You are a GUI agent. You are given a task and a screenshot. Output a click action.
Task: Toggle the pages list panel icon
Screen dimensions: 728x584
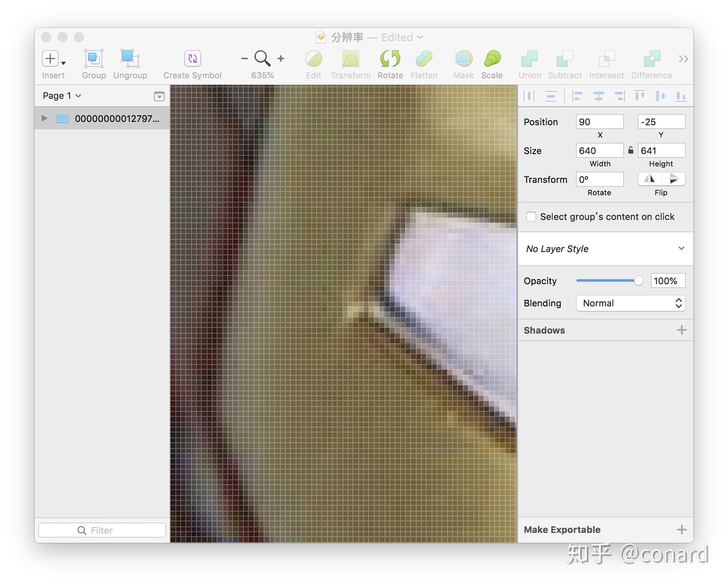click(x=159, y=96)
